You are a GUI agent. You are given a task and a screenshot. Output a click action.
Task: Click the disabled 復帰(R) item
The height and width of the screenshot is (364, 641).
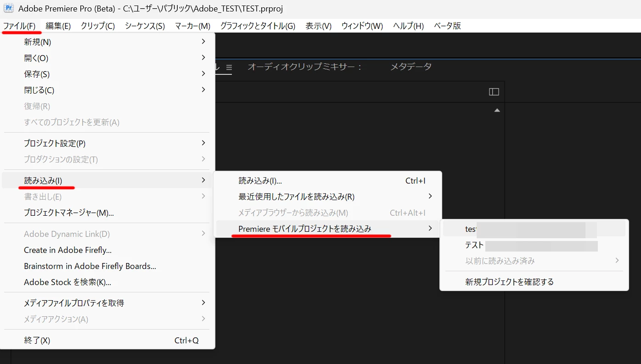pyautogui.click(x=107, y=106)
